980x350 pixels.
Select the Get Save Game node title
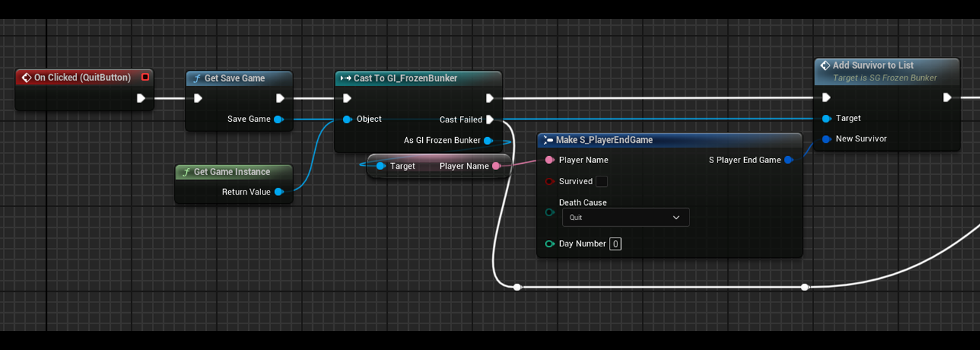pyautogui.click(x=234, y=78)
